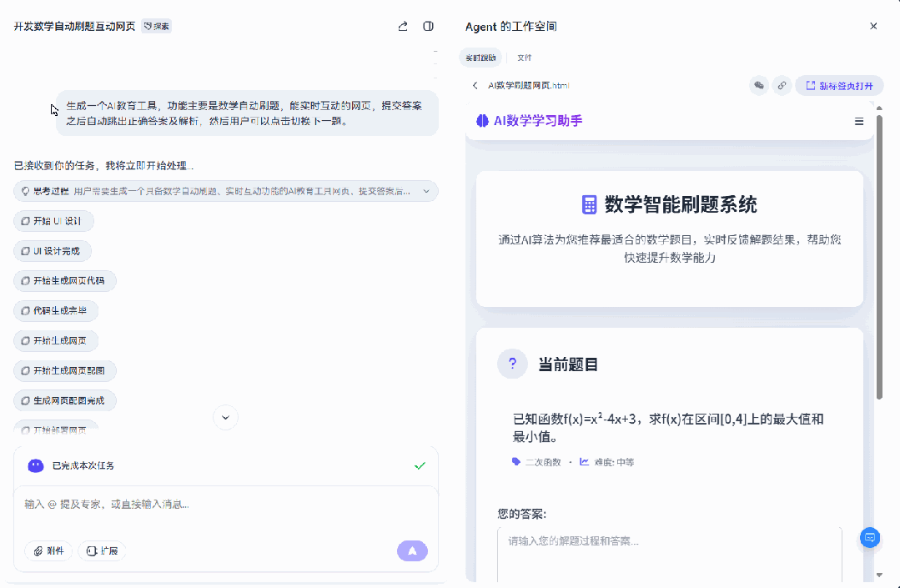Screen dimensions: 900x588
Task: Click the brush feedback icon in workspace toolbar
Action: [x=758, y=85]
